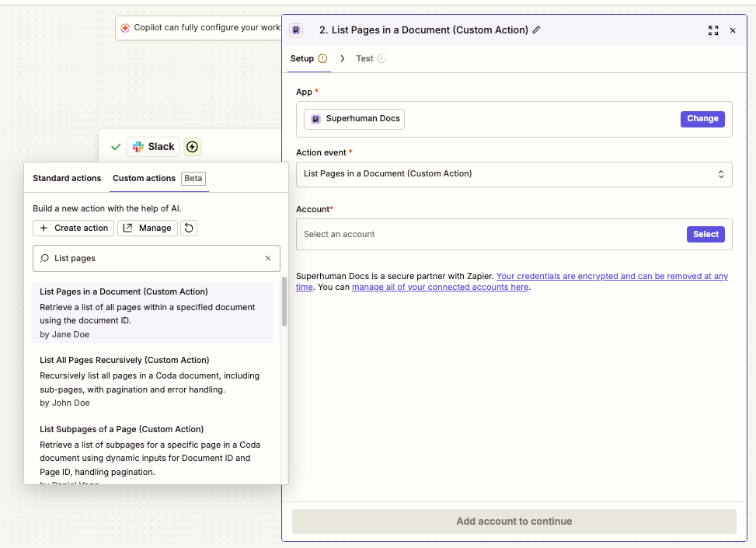Click the green checkmark on Slack step
This screenshot has height=548, width=756.
(x=116, y=147)
